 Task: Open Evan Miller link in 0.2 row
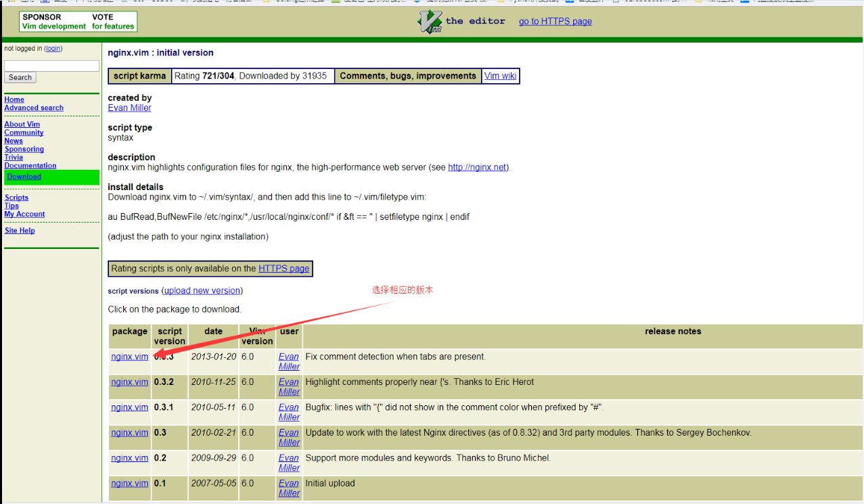tap(289, 463)
